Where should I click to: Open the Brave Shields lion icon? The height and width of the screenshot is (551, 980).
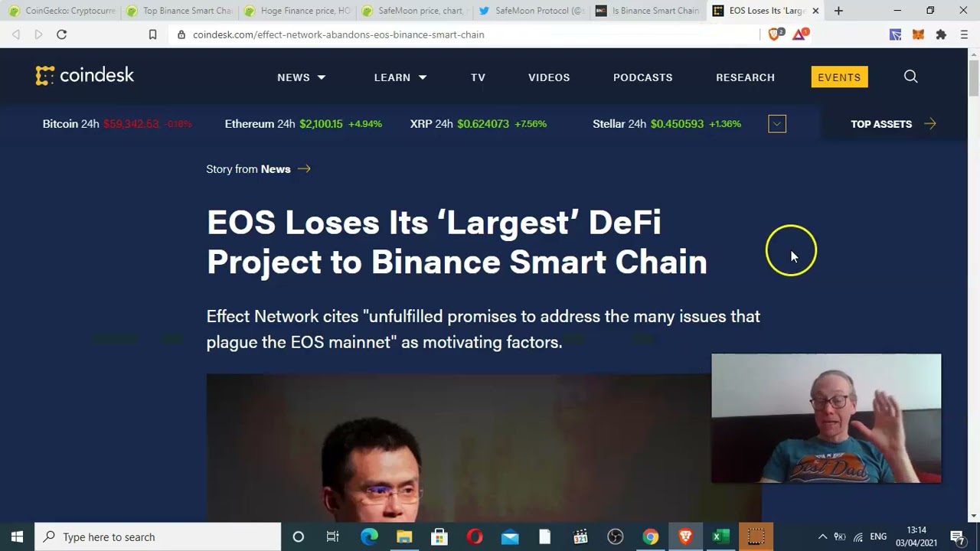pos(775,34)
